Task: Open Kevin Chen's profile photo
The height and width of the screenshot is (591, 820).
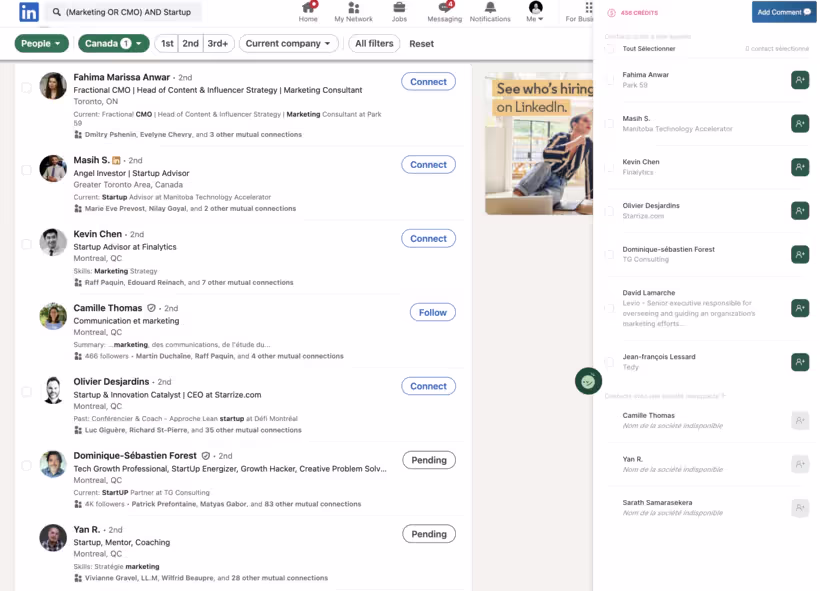Action: [53, 243]
